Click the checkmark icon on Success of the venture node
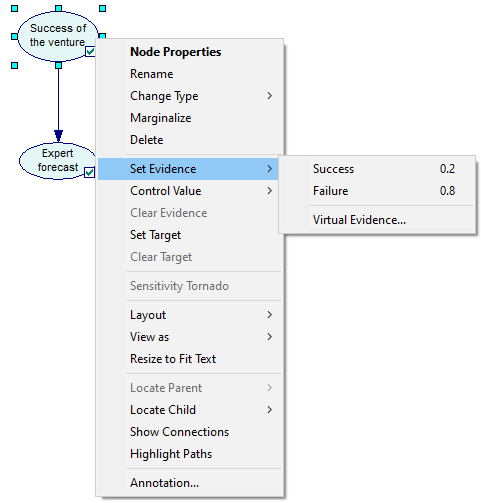 tap(90, 51)
